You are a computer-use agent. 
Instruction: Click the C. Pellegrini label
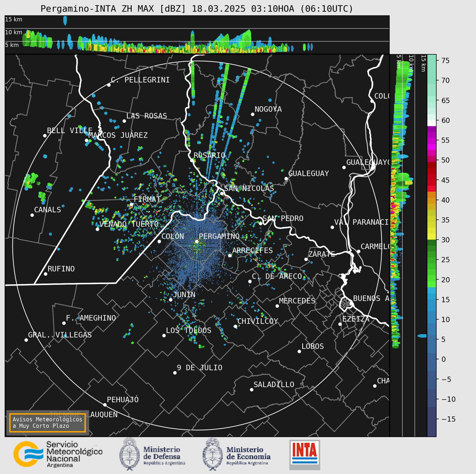[140, 80]
